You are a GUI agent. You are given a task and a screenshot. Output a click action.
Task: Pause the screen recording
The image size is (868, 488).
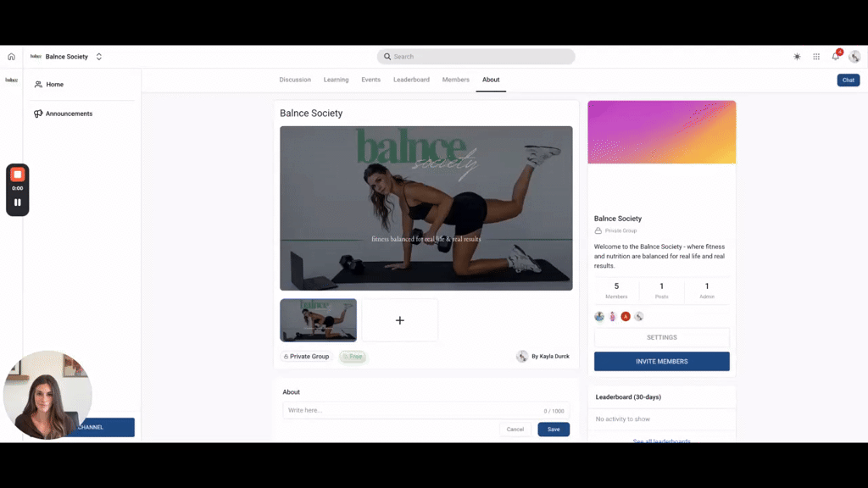[x=18, y=202]
